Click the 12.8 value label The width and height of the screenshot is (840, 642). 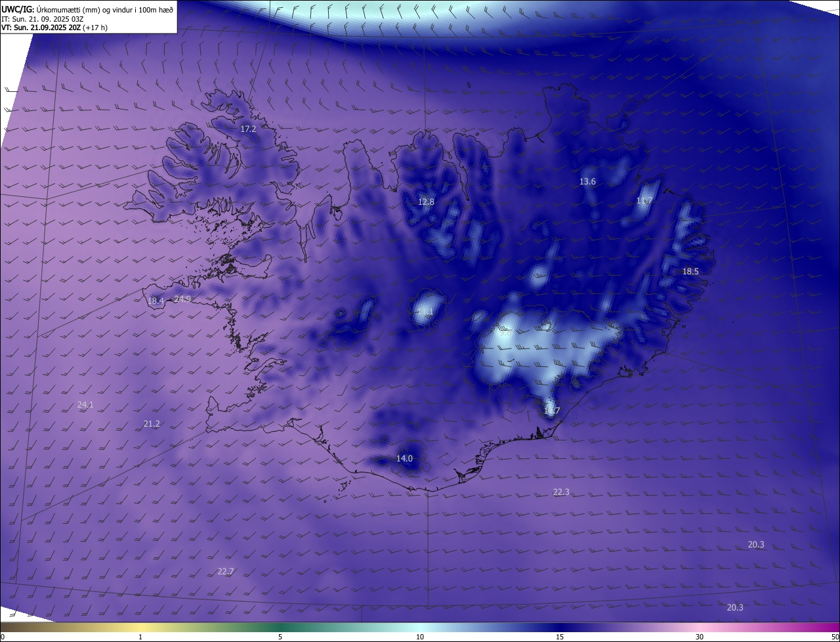coord(426,202)
